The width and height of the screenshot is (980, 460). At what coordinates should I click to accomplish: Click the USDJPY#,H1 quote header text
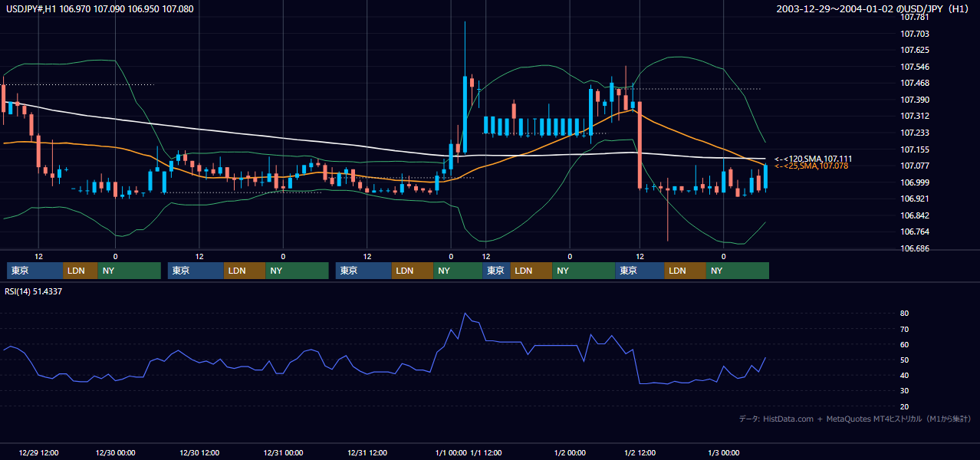(98, 9)
